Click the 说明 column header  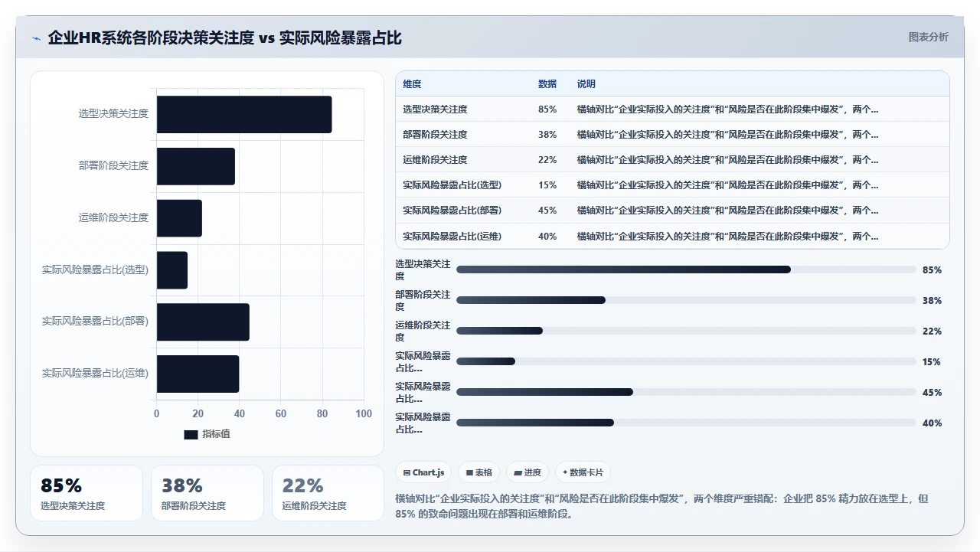click(586, 84)
